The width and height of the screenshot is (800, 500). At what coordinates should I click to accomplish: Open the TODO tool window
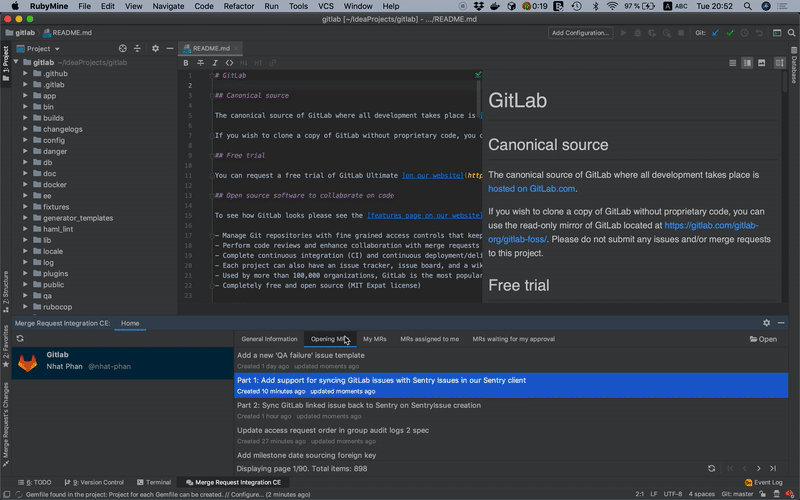(x=35, y=482)
